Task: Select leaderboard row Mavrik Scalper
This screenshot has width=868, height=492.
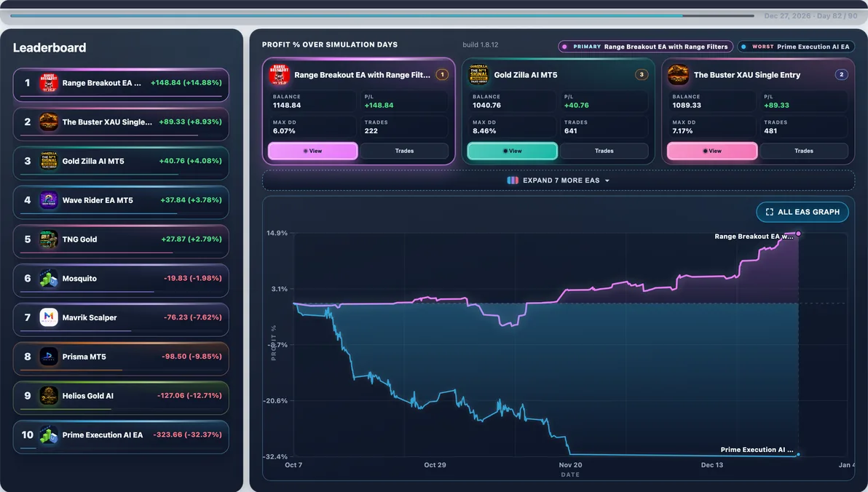Action: pos(121,320)
